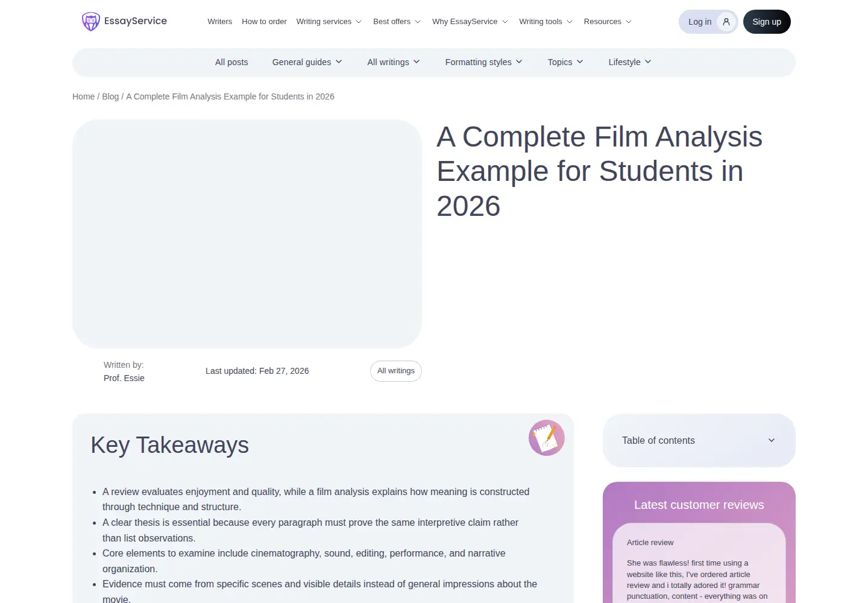
Task: Click the Prof. Essie author name
Action: tap(124, 378)
